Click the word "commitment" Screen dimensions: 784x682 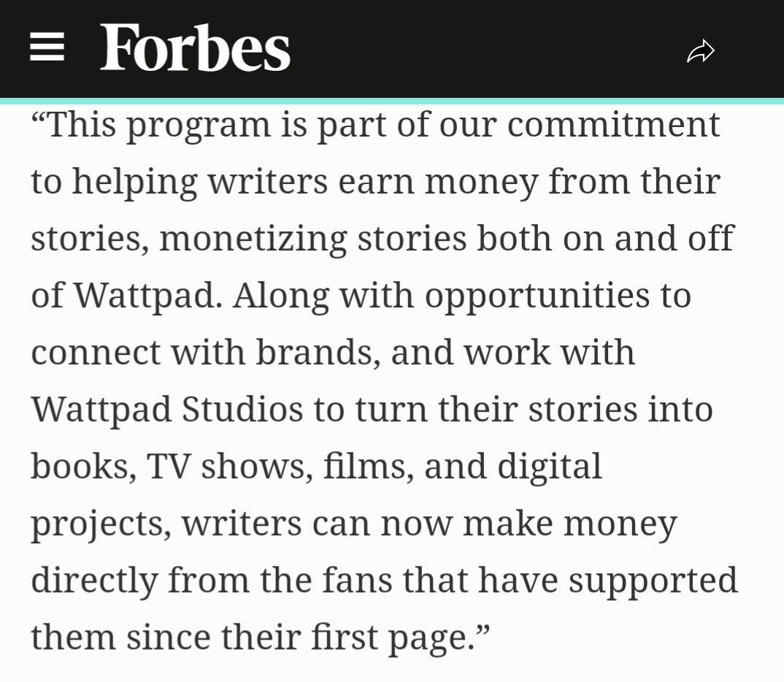point(613,125)
